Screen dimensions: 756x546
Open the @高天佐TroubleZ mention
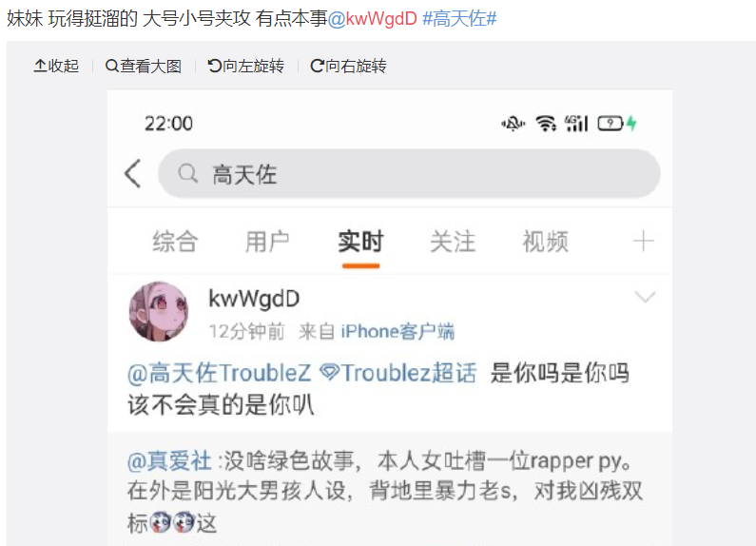coord(220,373)
